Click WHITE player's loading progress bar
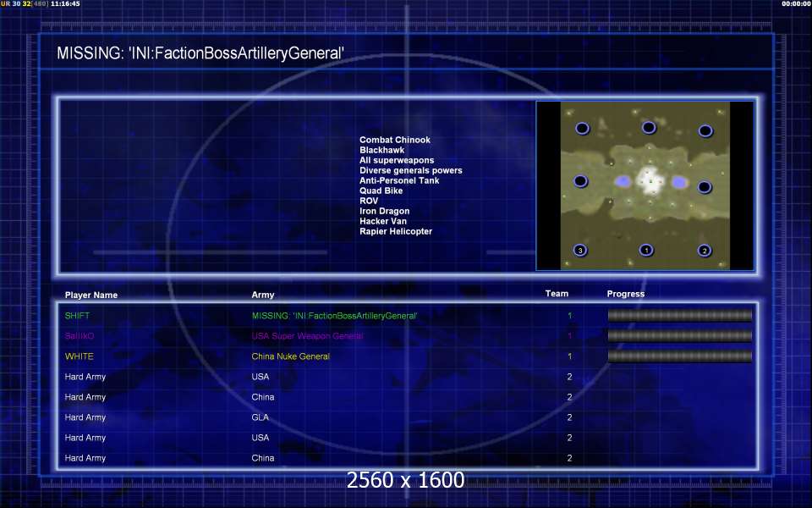This screenshot has height=508, width=812. (x=679, y=356)
